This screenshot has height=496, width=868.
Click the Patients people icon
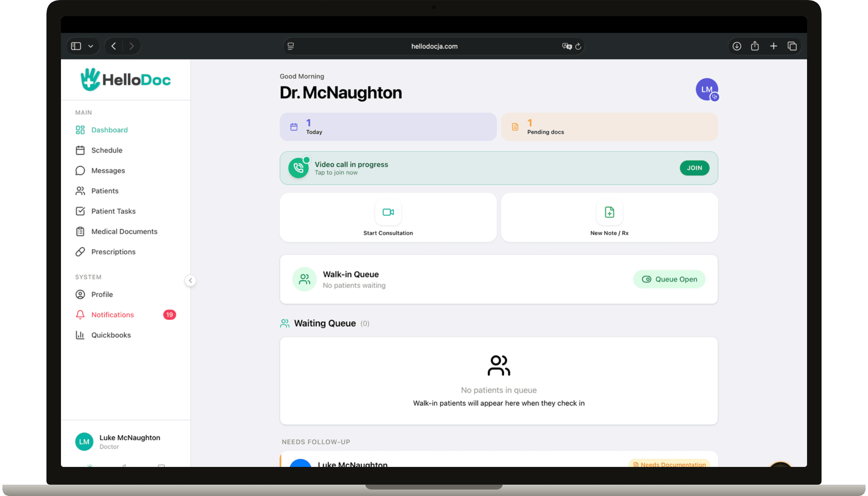(80, 191)
